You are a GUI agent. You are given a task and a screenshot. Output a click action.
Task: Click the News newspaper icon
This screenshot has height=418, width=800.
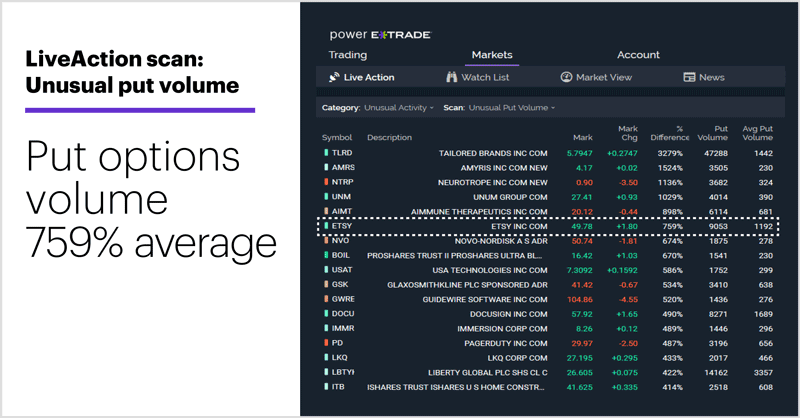689,77
